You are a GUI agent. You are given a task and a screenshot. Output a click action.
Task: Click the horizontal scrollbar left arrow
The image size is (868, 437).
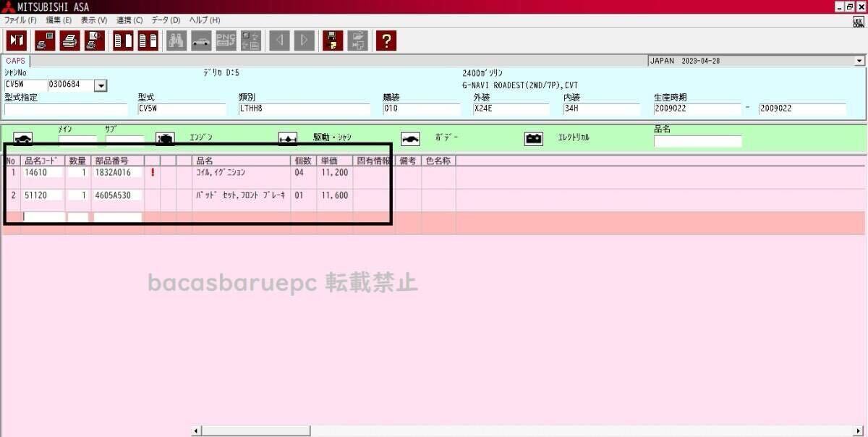coord(196,431)
